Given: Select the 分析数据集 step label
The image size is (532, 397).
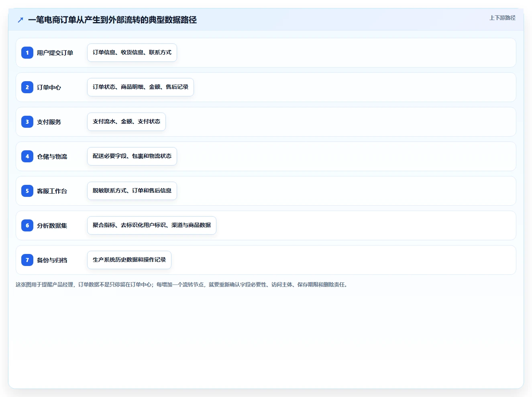Looking at the screenshot, I should (x=52, y=225).
